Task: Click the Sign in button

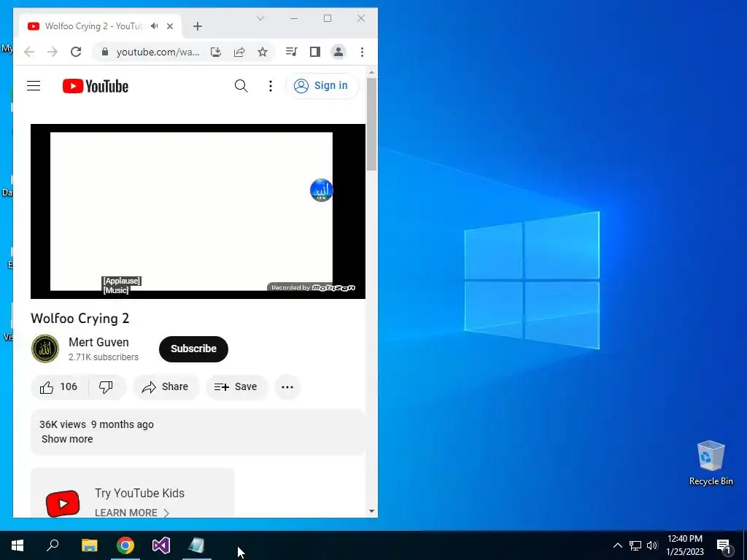Action: tap(322, 86)
